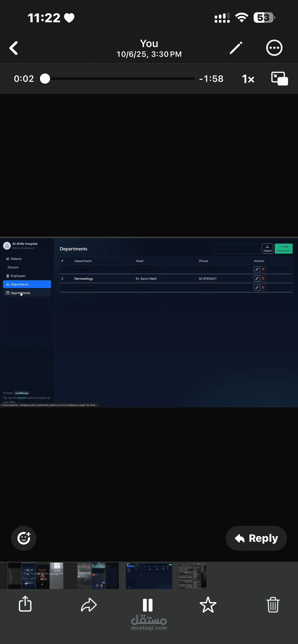298x644 pixels.
Task: Tap the Wi-Fi status icon
Action: point(242,17)
